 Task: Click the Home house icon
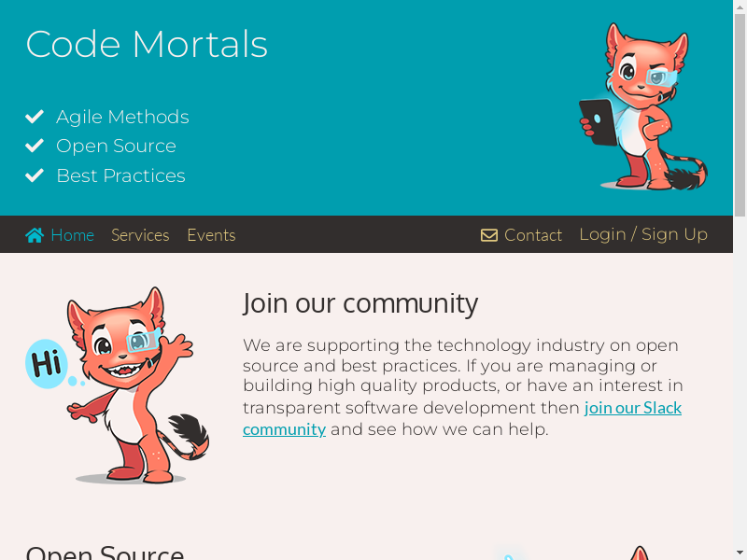click(35, 235)
